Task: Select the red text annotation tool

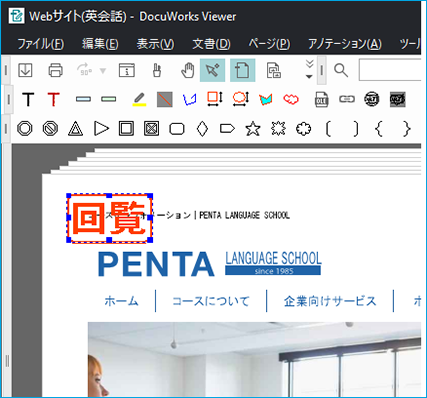Action: tap(53, 99)
